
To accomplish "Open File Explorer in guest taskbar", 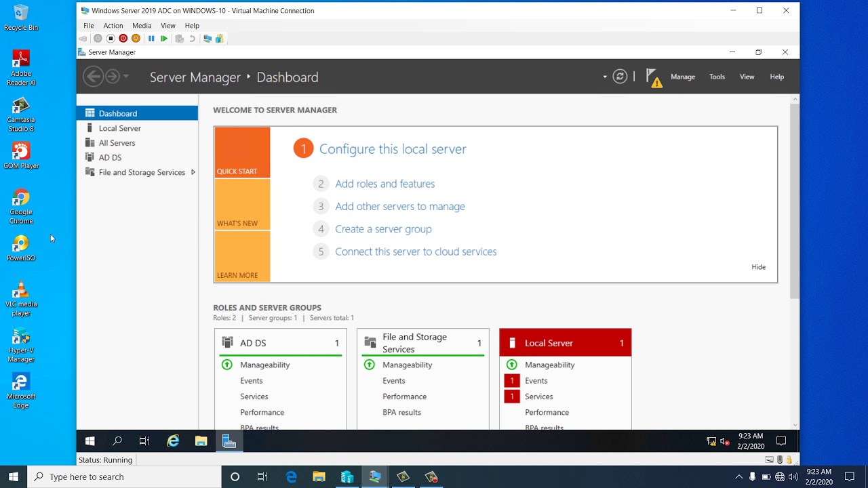I will 201,441.
